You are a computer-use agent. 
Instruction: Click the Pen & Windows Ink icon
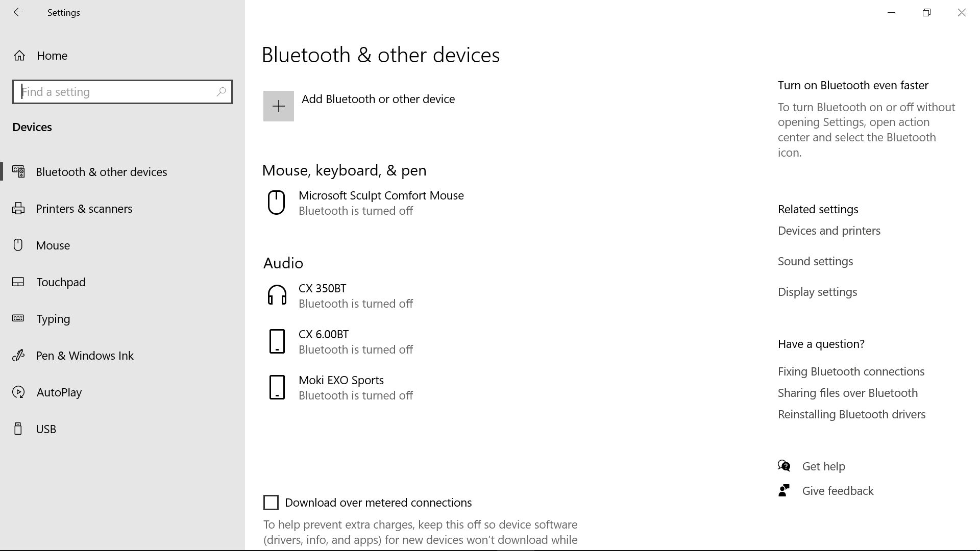(19, 355)
